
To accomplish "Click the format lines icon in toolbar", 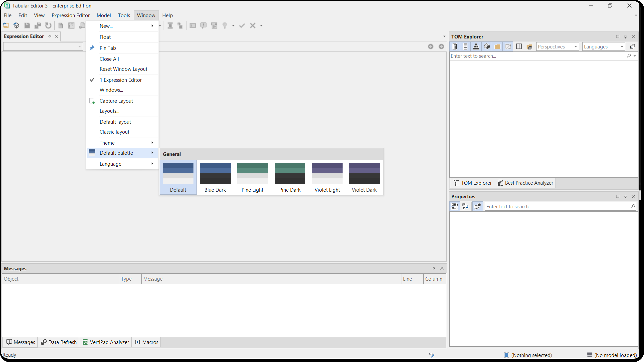I will tap(170, 25).
